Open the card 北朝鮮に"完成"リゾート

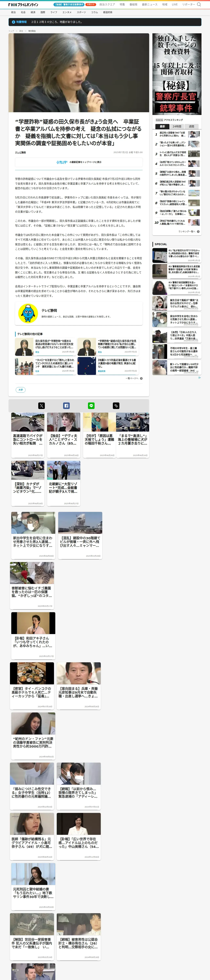[64, 483]
